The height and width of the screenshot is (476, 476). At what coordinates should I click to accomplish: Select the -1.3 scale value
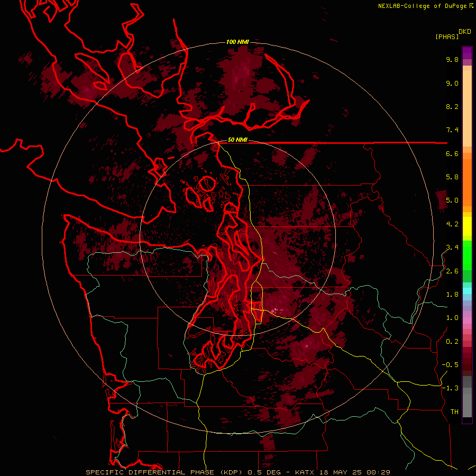(x=450, y=388)
